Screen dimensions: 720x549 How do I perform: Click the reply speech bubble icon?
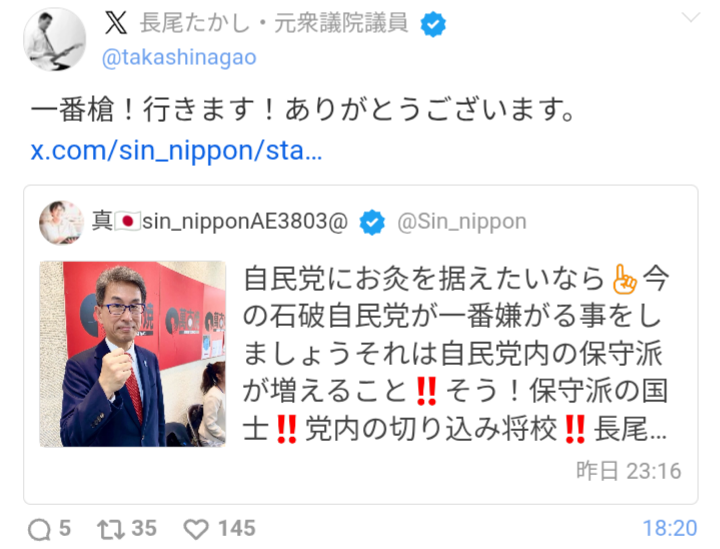(39, 530)
